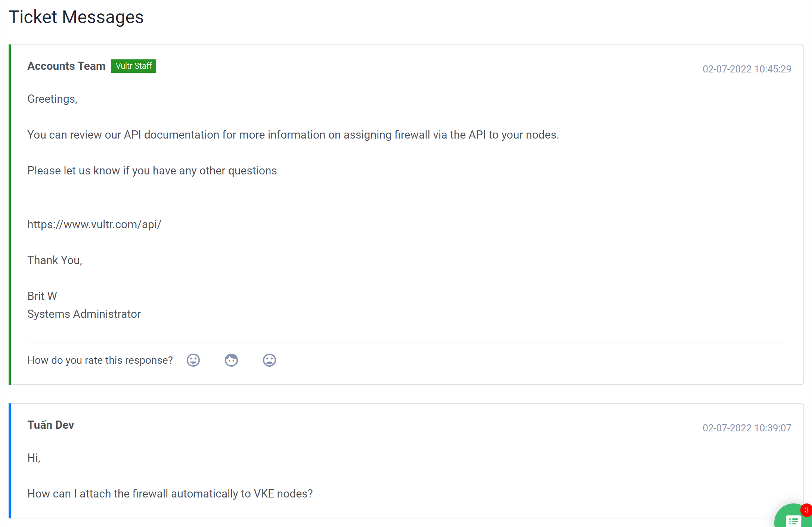Image resolution: width=812 pixels, height=527 pixels.
Task: Rate the response with the happy face
Action: point(193,360)
